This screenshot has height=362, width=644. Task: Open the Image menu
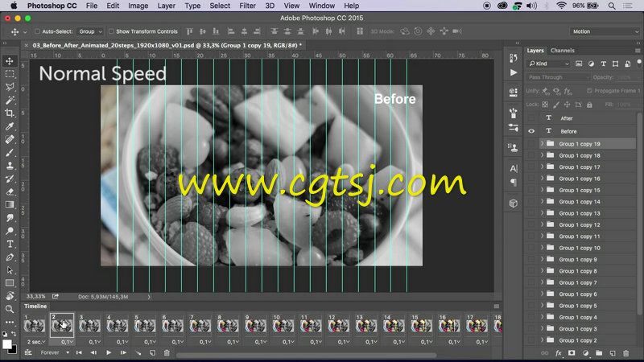138,6
